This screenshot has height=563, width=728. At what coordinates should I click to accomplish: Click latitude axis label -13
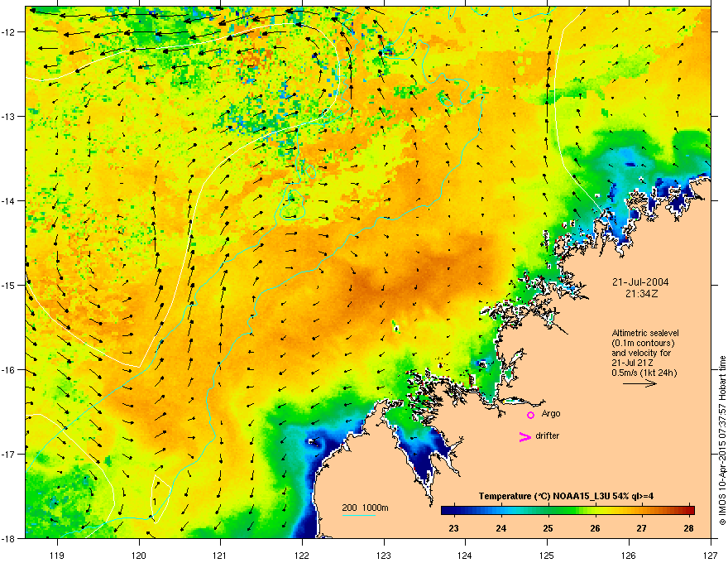[7, 117]
